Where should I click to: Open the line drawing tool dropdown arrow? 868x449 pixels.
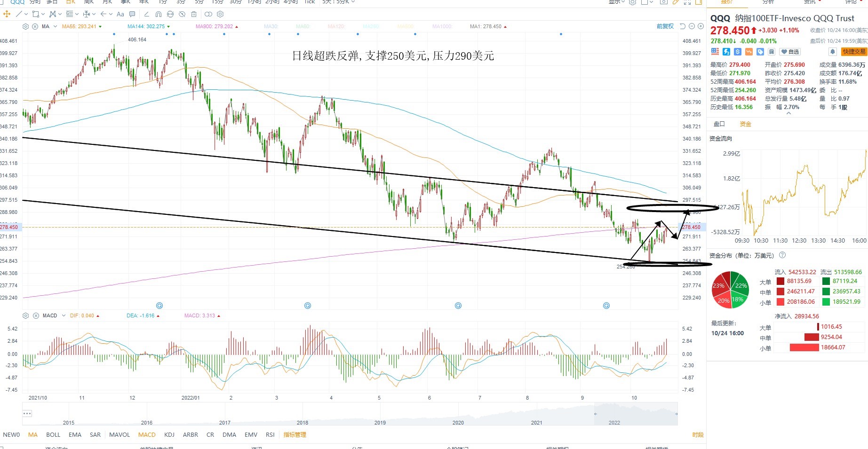pyautogui.click(x=25, y=14)
